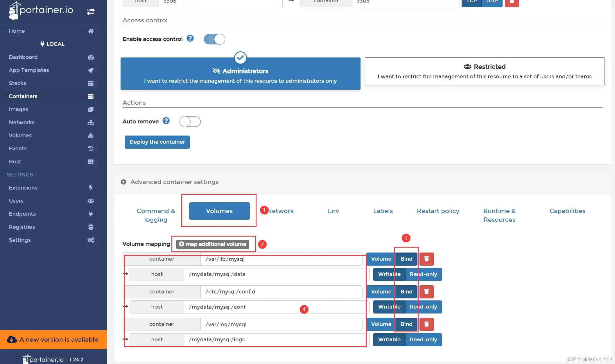Viewport: 615px width, 364px height.
Task: Click the Events history icon
Action: 91,149
